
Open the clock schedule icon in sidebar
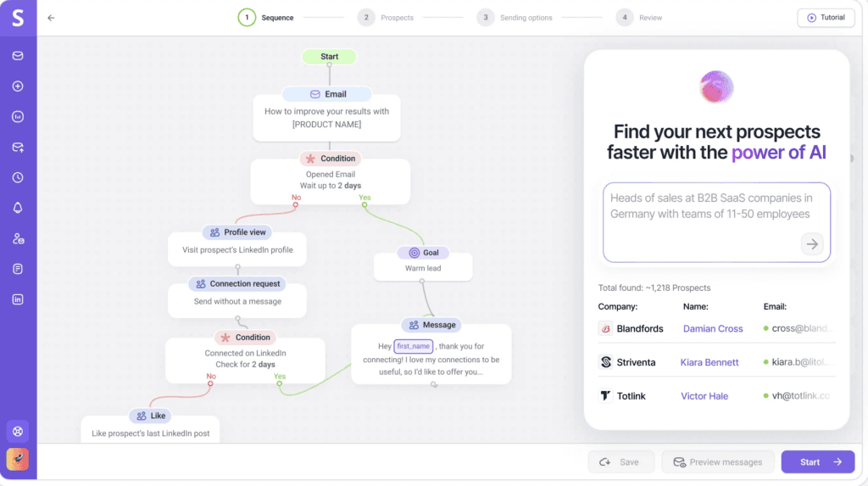point(18,178)
